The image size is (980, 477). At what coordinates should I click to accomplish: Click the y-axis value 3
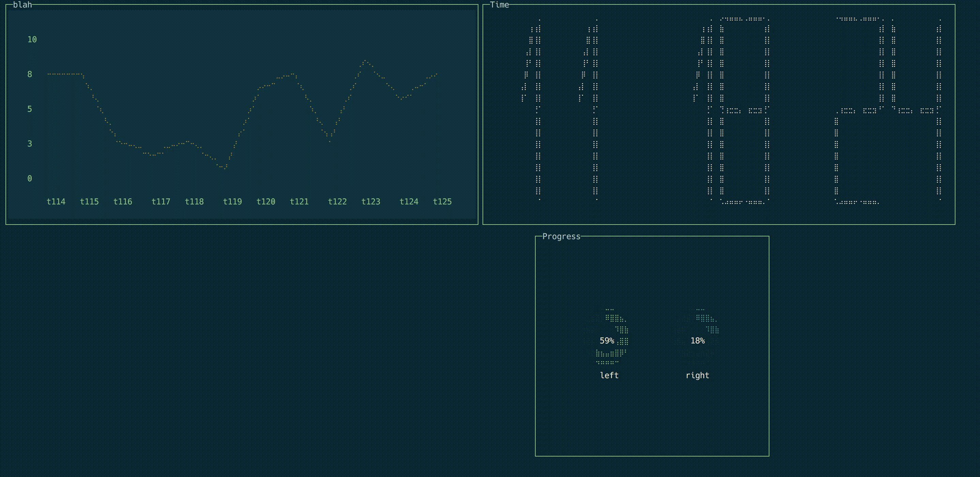[x=30, y=144]
